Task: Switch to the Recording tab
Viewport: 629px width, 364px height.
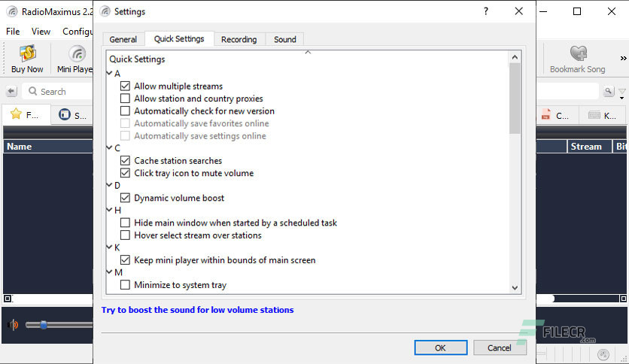Action: tap(239, 39)
